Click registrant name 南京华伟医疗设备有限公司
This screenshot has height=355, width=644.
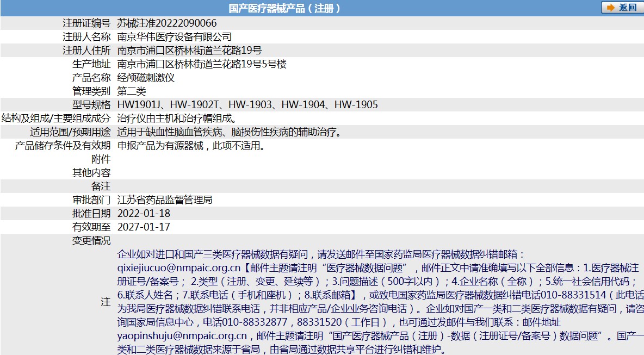(175, 37)
